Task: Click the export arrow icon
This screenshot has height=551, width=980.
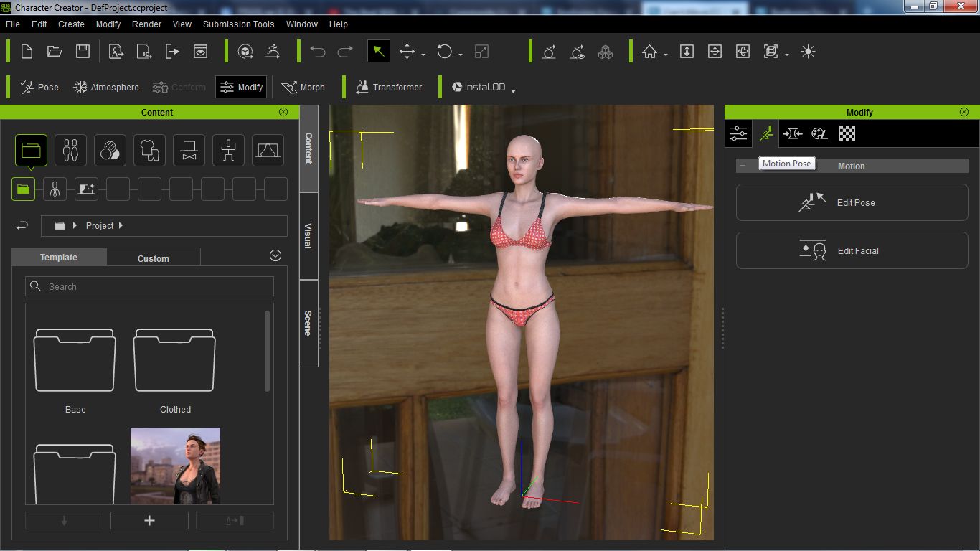Action: point(172,52)
